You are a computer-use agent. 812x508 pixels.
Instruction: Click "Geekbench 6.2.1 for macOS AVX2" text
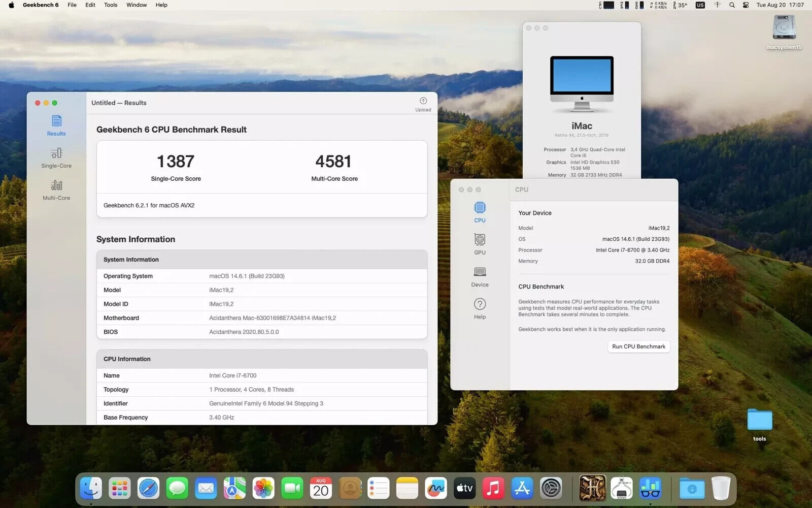149,205
